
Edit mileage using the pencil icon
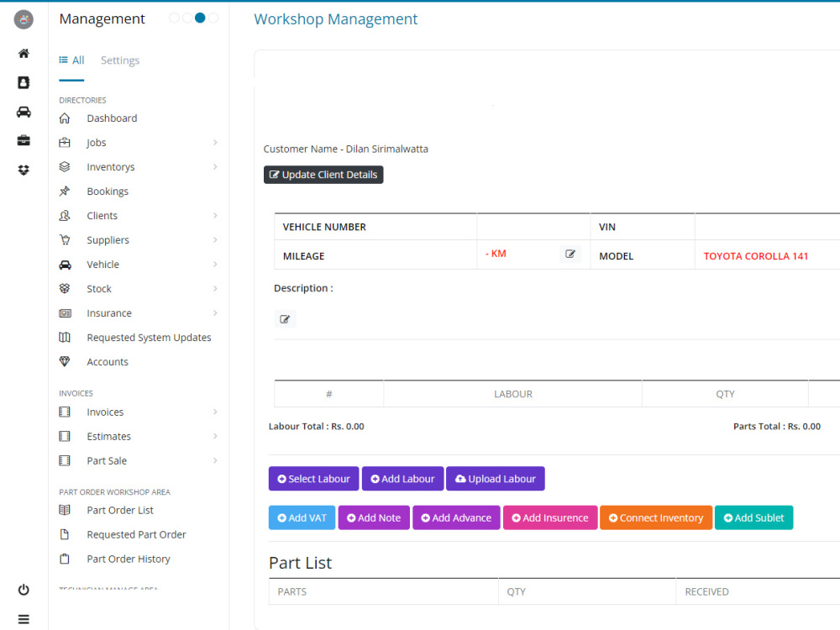(x=570, y=254)
